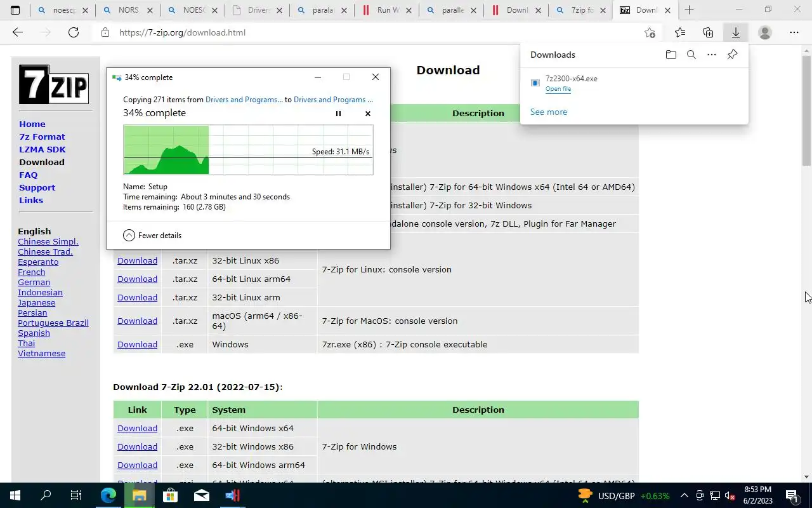This screenshot has height=508, width=812.
Task: Open the 7z Format page
Action: pyautogui.click(x=42, y=137)
